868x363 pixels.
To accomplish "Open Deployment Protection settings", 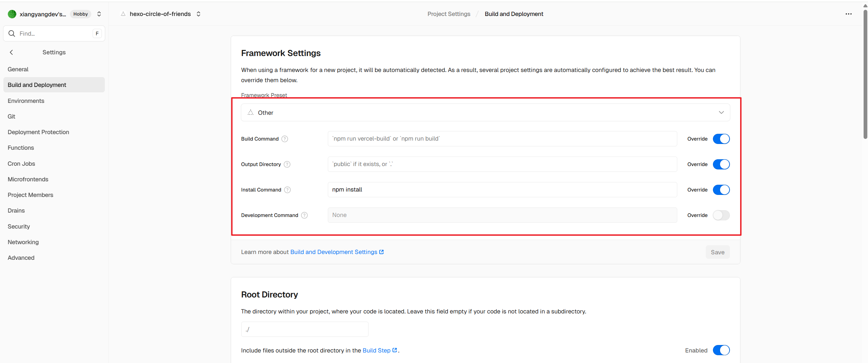I will tap(54, 132).
